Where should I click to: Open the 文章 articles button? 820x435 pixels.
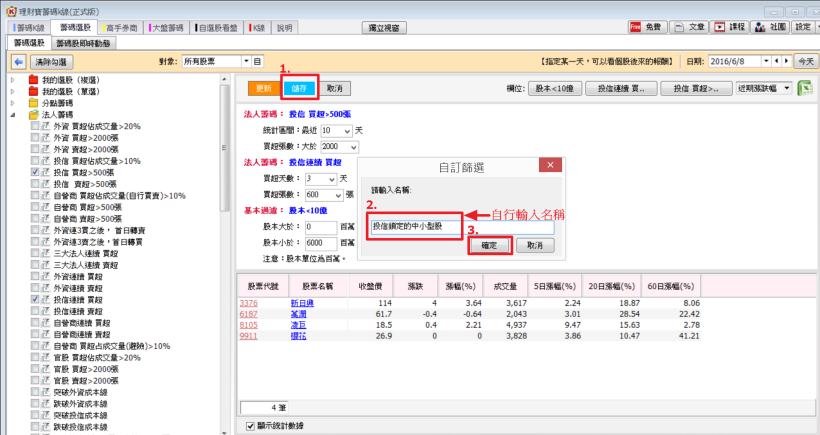point(690,27)
